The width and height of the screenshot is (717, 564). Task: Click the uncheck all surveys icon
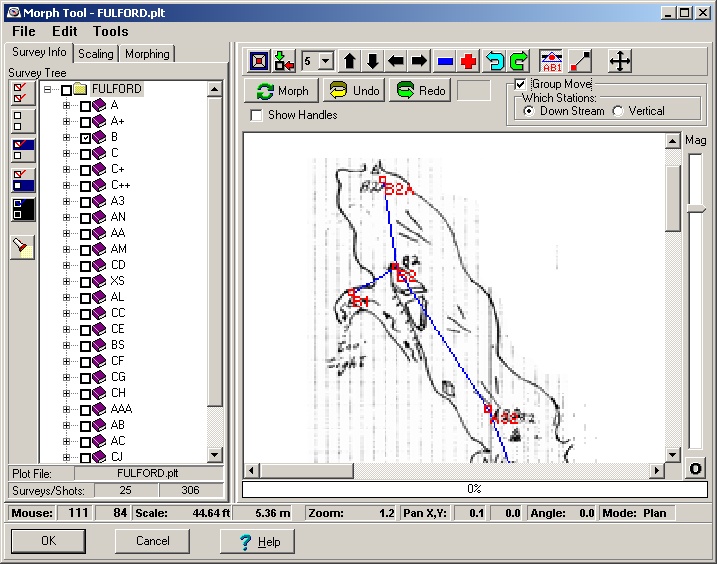click(x=22, y=121)
